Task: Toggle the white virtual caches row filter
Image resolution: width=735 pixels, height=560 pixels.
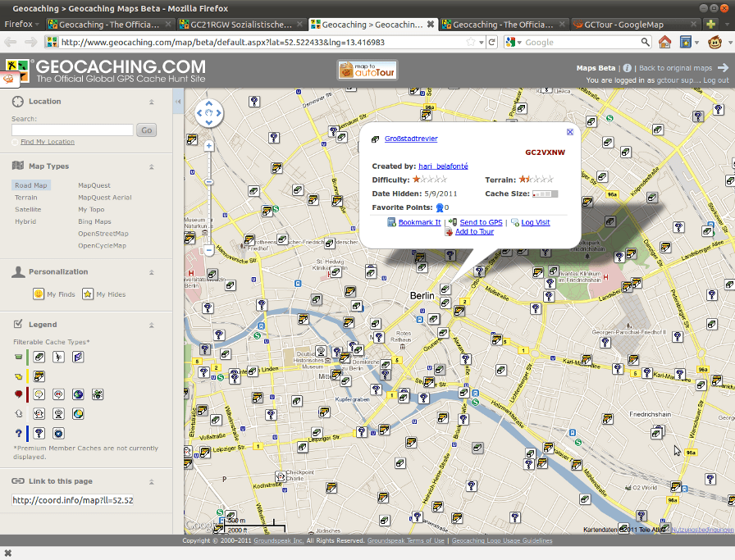Action: (x=19, y=414)
